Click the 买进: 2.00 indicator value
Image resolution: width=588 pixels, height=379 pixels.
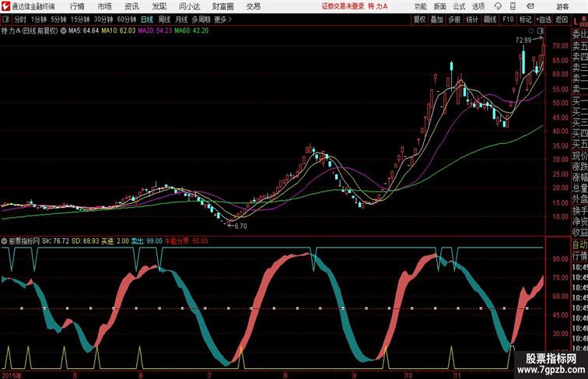pos(115,241)
